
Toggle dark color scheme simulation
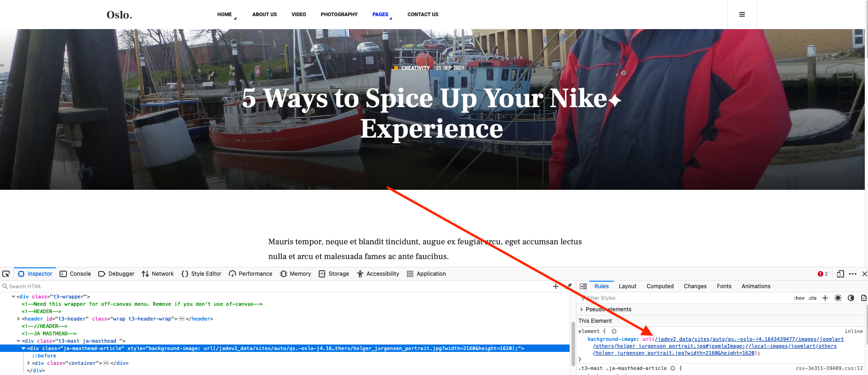tap(851, 298)
